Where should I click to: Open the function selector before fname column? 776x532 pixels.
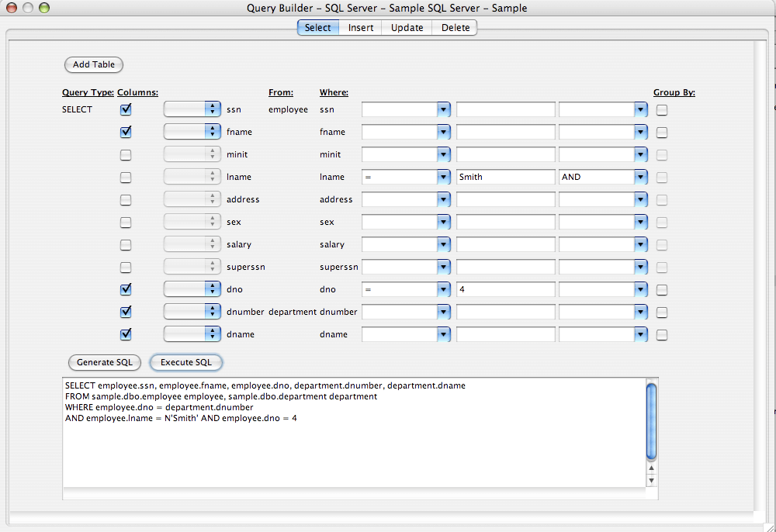click(192, 132)
